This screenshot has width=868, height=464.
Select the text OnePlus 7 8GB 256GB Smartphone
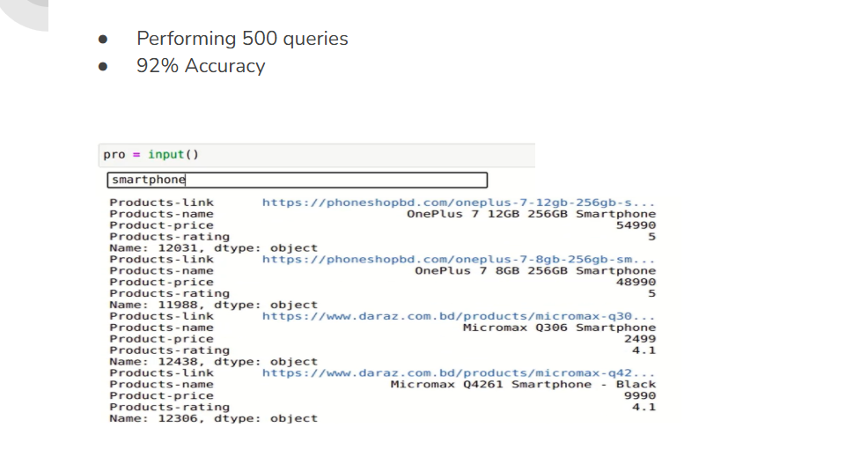(535, 271)
